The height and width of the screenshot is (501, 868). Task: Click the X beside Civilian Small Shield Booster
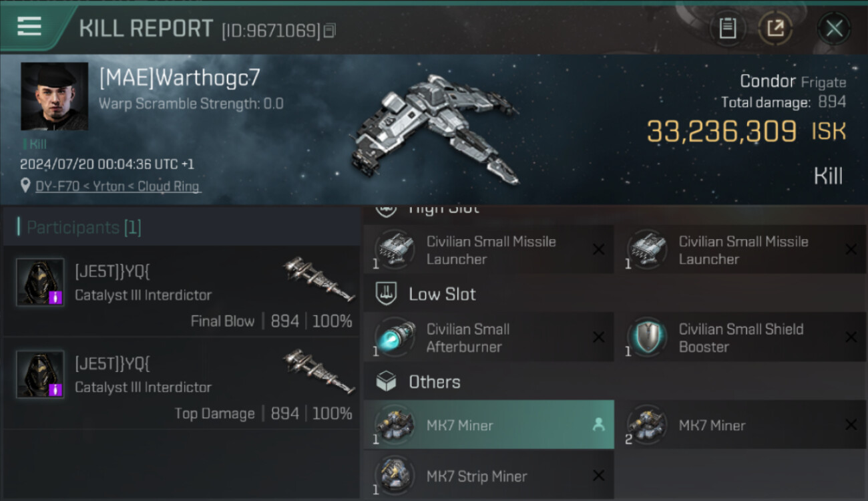tap(851, 337)
